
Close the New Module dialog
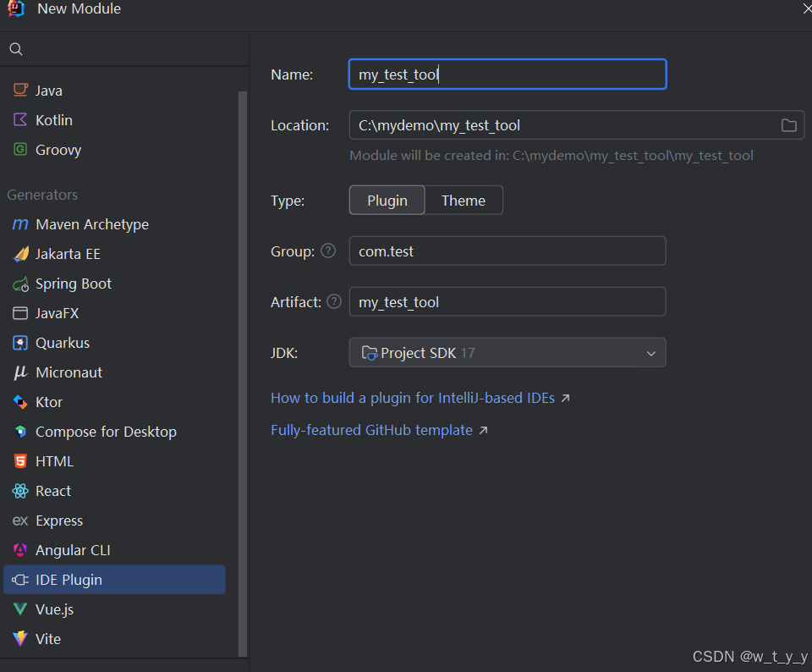point(806,8)
